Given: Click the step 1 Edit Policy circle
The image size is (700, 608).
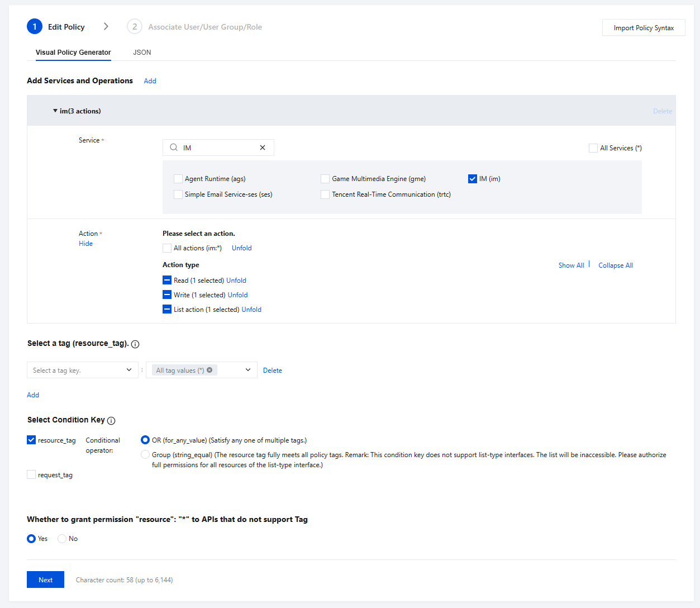Looking at the screenshot, I should (35, 27).
